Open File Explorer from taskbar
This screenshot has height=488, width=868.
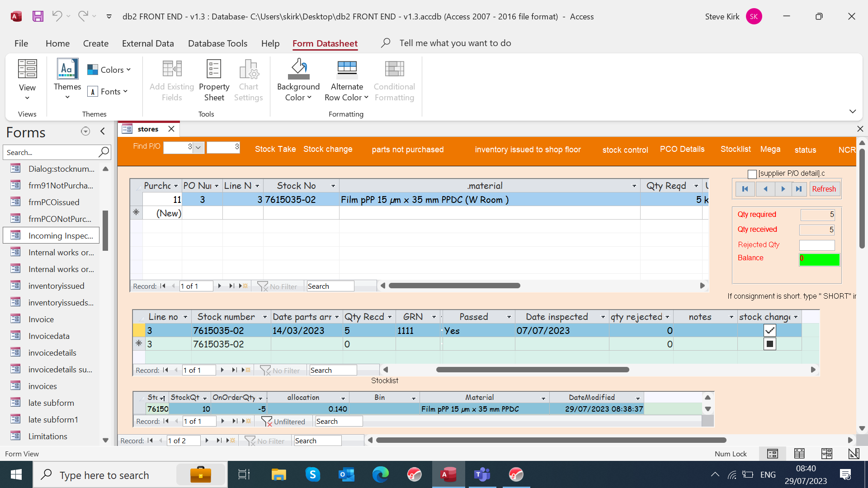(x=278, y=475)
